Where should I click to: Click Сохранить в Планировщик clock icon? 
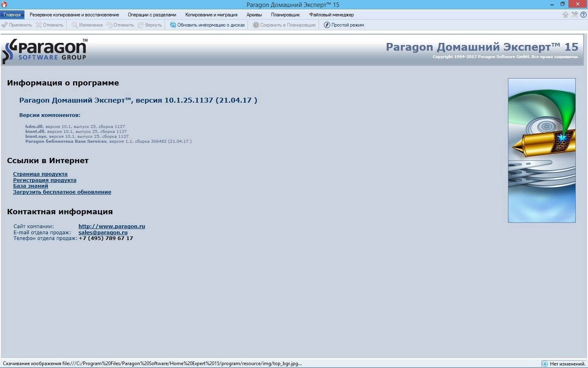(256, 25)
